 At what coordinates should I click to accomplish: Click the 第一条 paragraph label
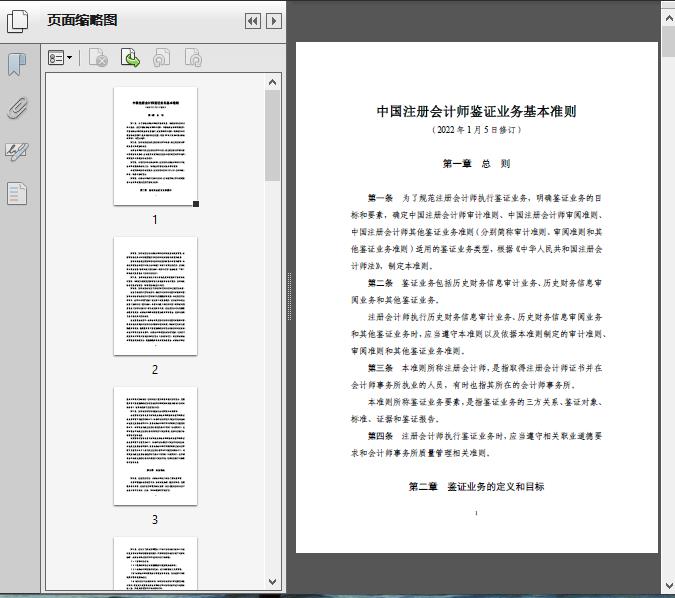click(x=380, y=198)
